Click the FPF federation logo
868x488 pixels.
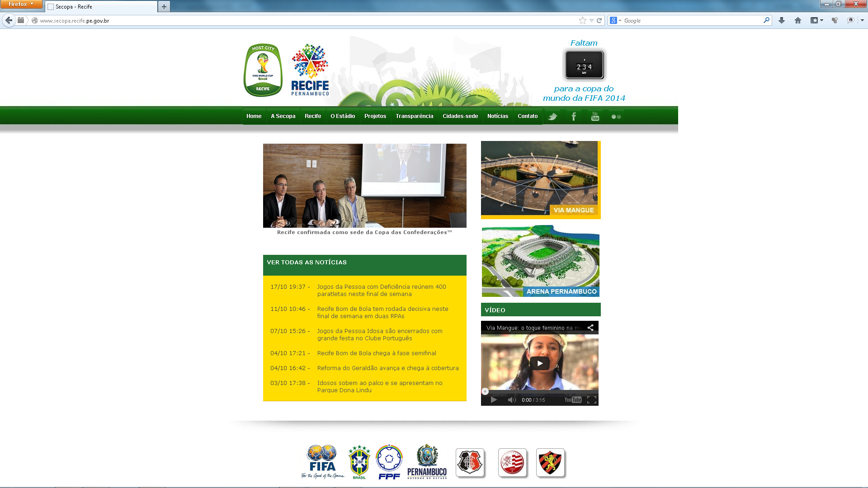click(389, 462)
